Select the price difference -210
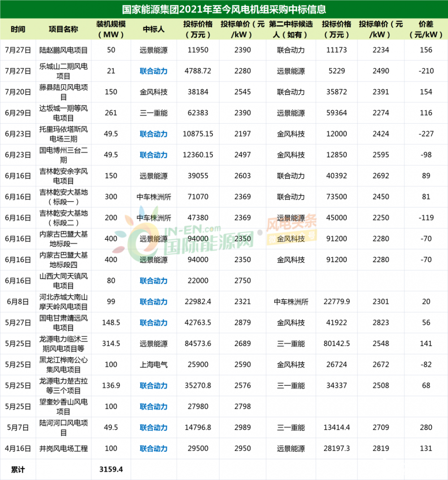The image size is (448, 480). (426, 71)
